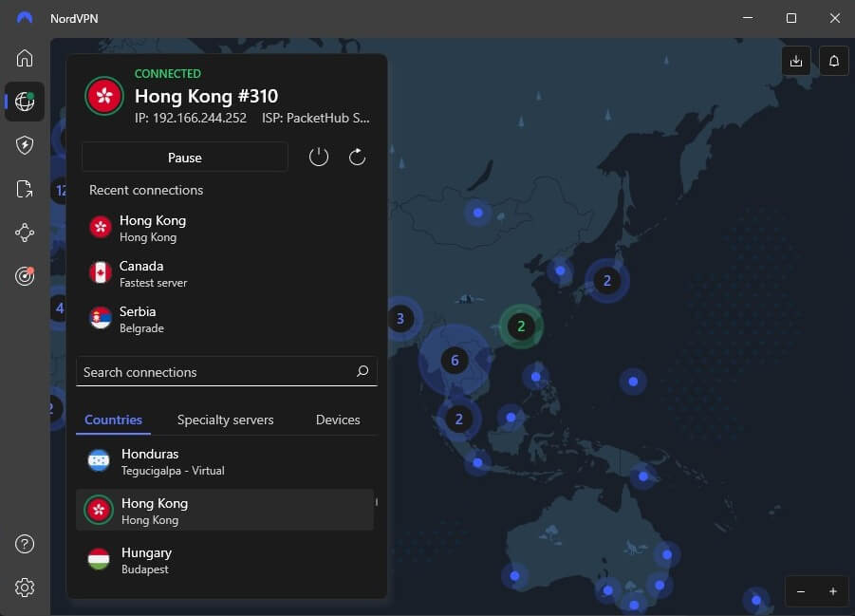Open the Help question mark icon
Viewport: 855px width, 616px height.
click(25, 544)
